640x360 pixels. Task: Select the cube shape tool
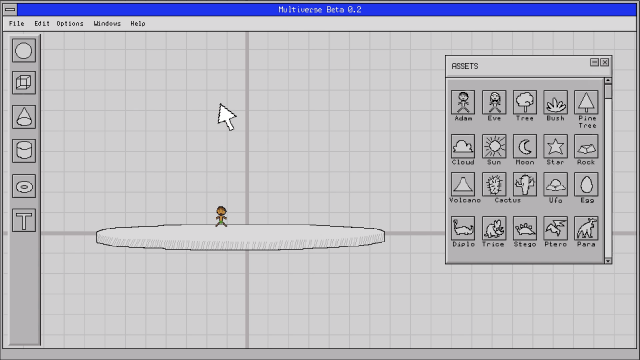click(24, 83)
